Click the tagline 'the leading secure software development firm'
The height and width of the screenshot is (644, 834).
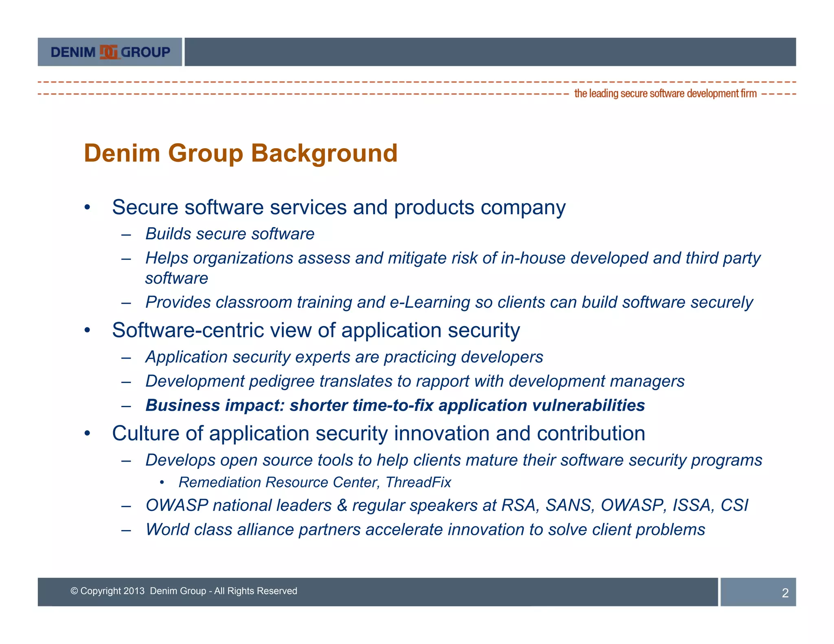tap(665, 94)
